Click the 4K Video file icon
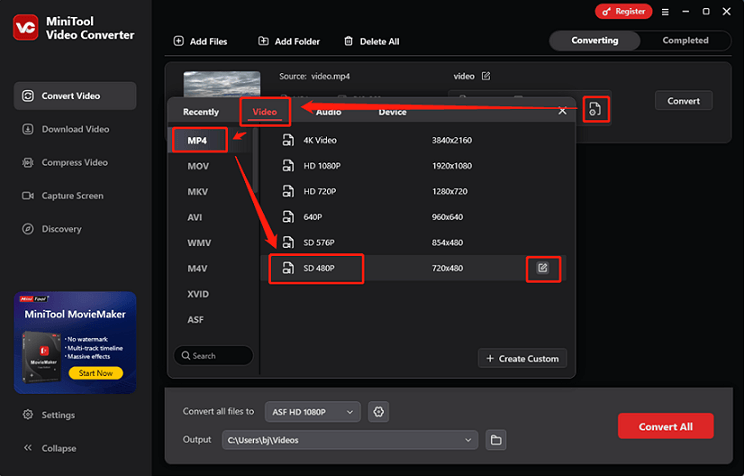744x476 pixels. coord(288,140)
